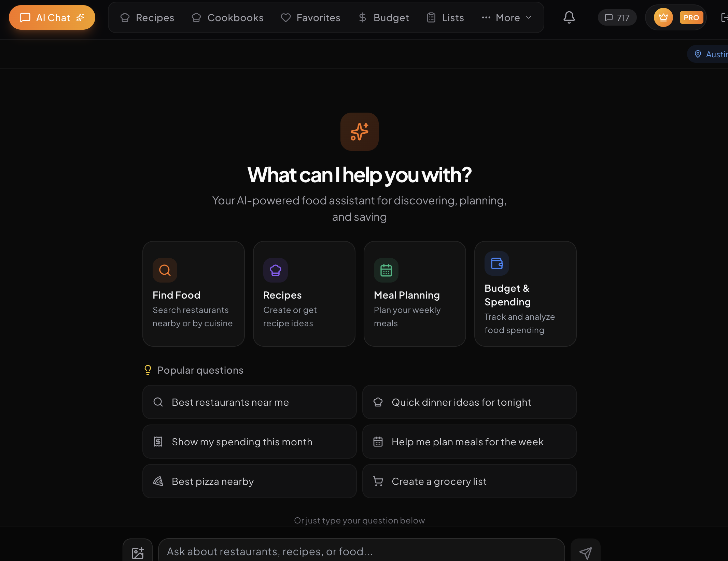The height and width of the screenshot is (561, 728).
Task: Create a grocery list
Action: click(469, 481)
